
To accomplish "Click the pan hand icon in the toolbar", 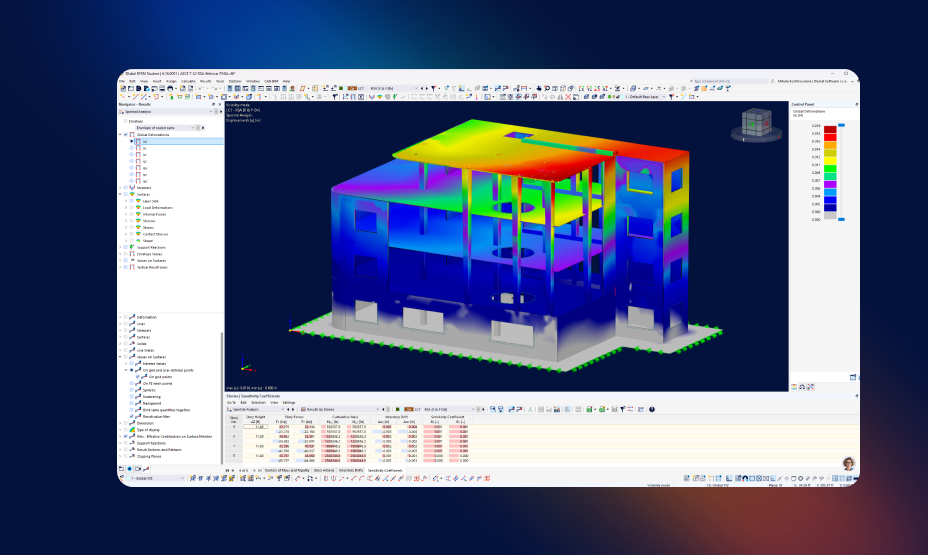I will click(x=539, y=88).
